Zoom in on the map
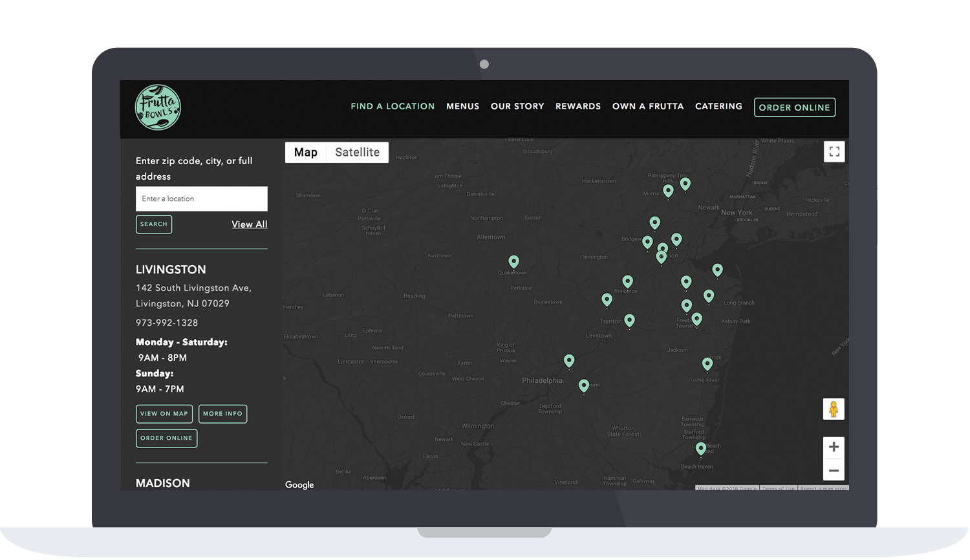The width and height of the screenshot is (970, 560). (x=834, y=447)
